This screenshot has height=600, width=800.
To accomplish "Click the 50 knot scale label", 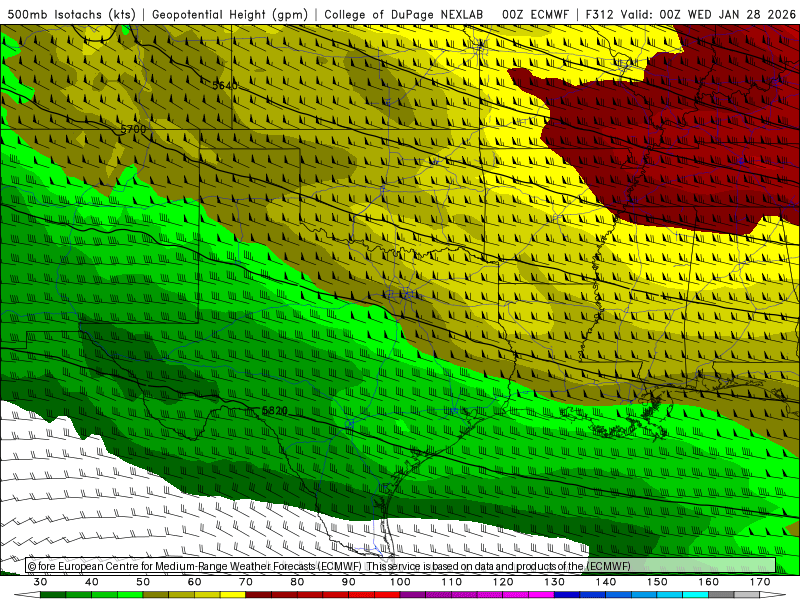I will 143,582.
